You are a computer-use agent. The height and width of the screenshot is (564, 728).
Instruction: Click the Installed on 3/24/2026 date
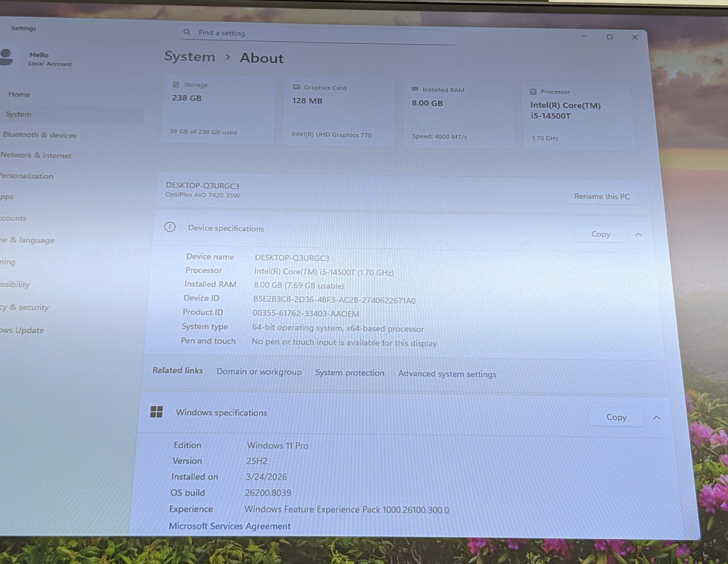(x=267, y=477)
